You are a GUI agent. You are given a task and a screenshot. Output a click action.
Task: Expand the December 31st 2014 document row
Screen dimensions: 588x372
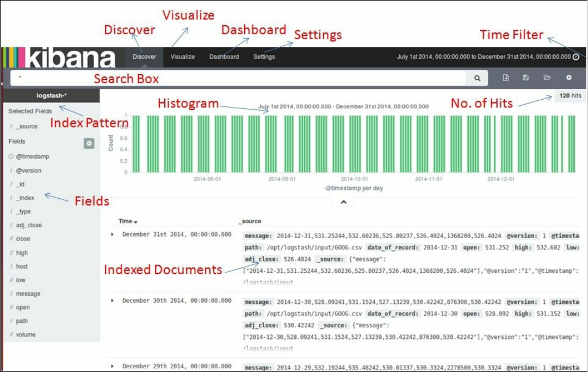click(112, 235)
